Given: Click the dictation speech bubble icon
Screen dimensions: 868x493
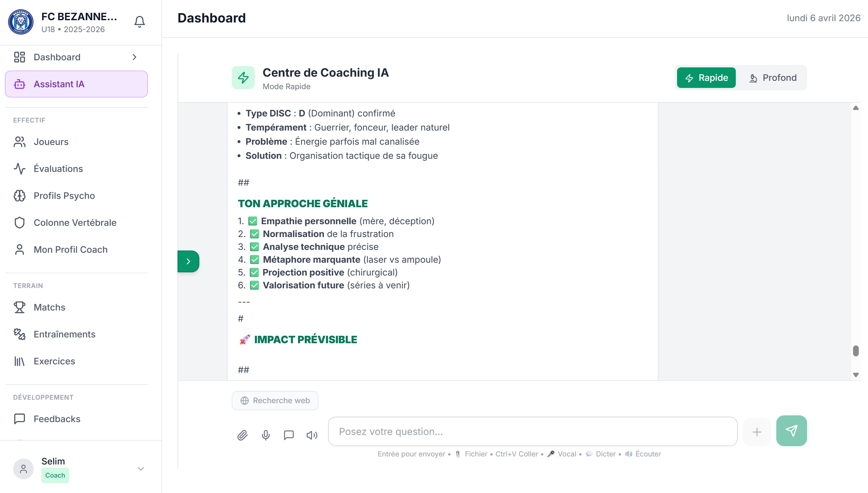Looking at the screenshot, I should tap(289, 435).
